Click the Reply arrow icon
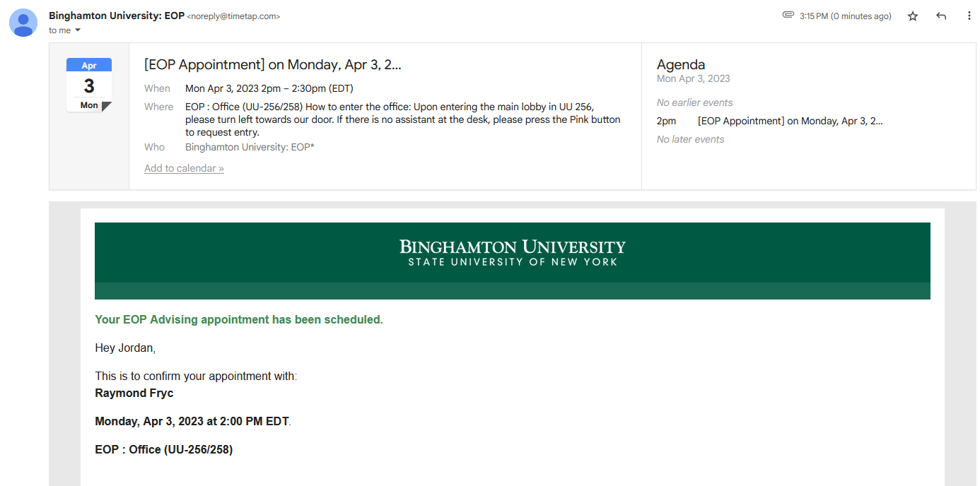Image resolution: width=980 pixels, height=486 pixels. (940, 16)
